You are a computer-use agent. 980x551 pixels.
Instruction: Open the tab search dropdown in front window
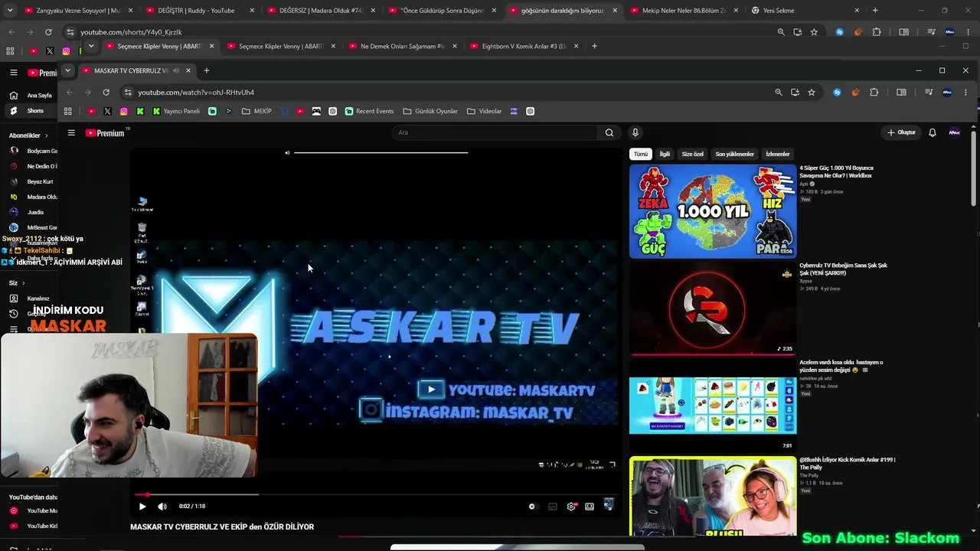pyautogui.click(x=67, y=70)
